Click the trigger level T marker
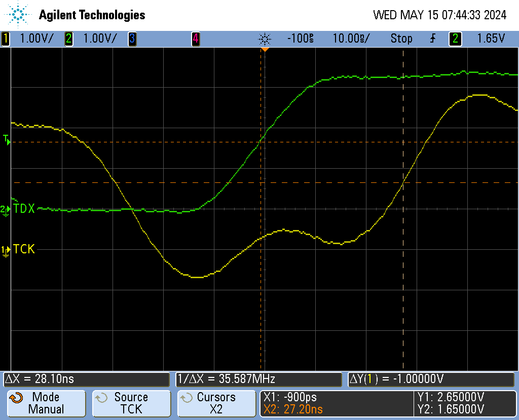Image resolution: width=519 pixels, height=420 pixels. [x=7, y=140]
